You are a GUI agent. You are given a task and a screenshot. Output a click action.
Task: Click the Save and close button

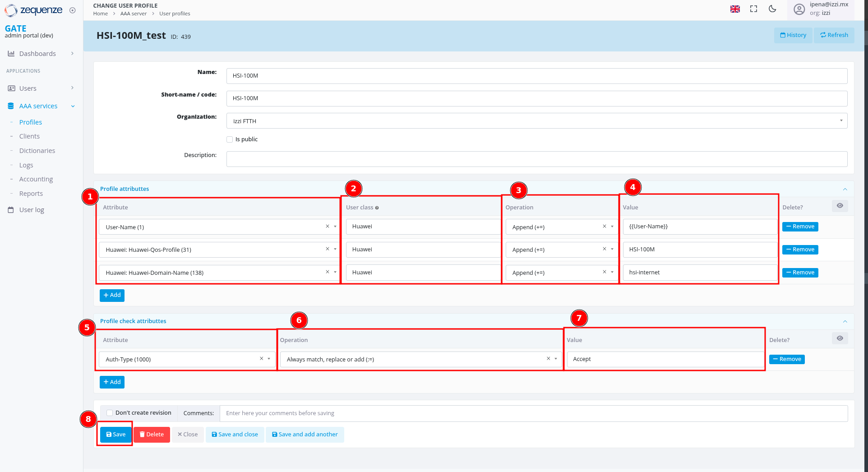(x=235, y=434)
